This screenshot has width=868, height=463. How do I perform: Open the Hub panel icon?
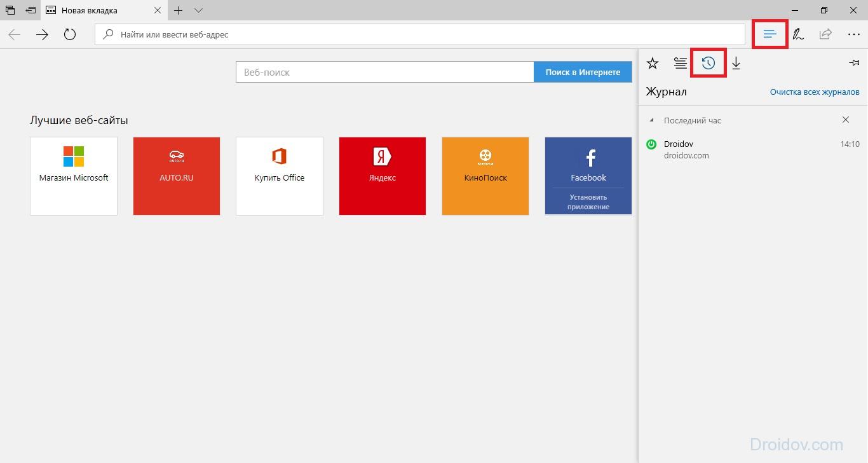[x=770, y=34]
